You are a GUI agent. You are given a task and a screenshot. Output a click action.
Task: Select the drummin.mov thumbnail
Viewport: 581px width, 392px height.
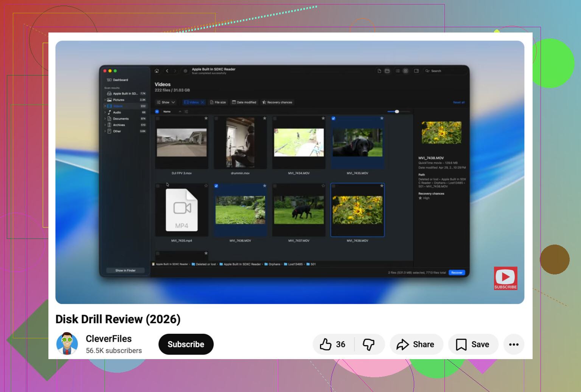tap(240, 142)
